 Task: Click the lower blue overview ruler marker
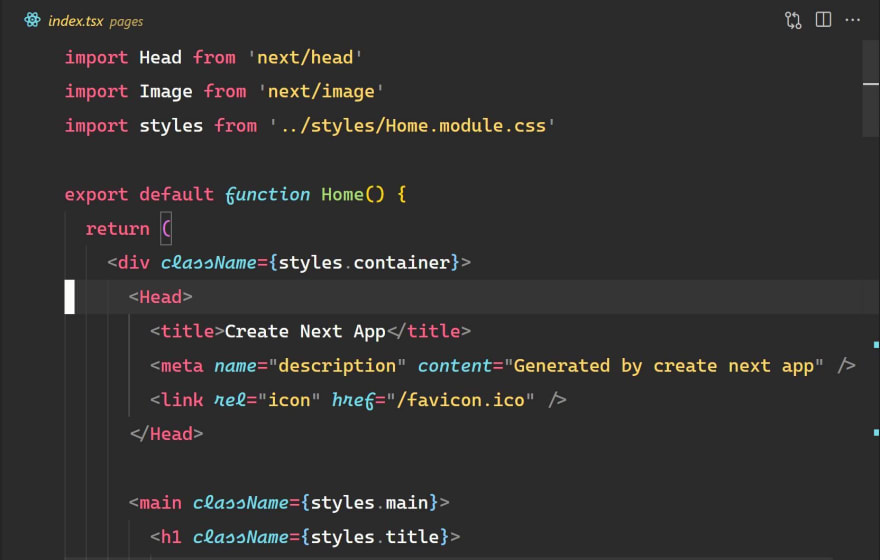tap(876, 433)
